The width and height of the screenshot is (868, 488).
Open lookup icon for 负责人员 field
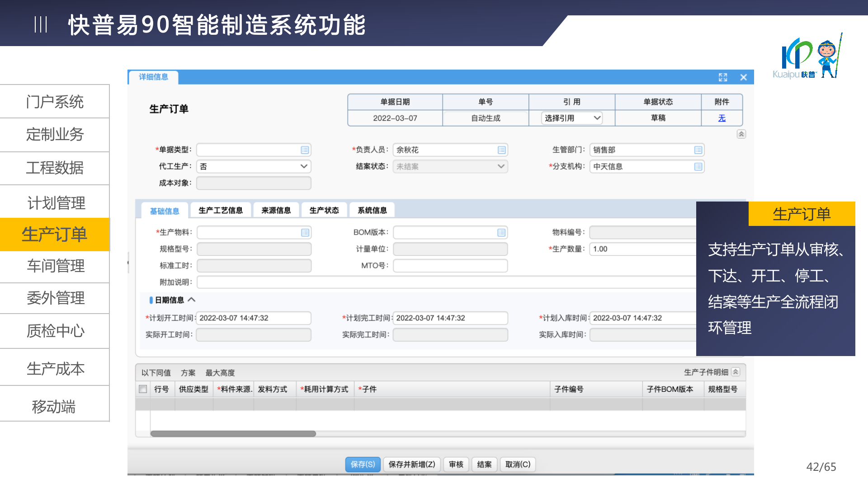501,150
